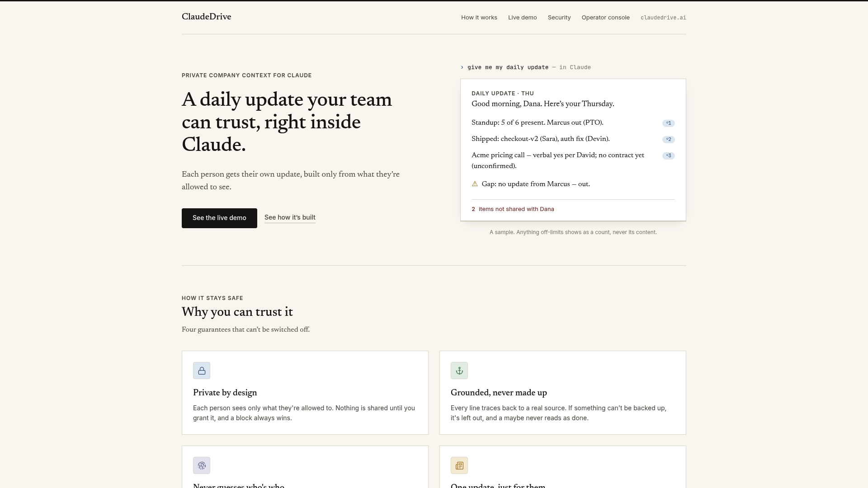Open the How it works page
This screenshot has width=868, height=488.
[x=479, y=18]
